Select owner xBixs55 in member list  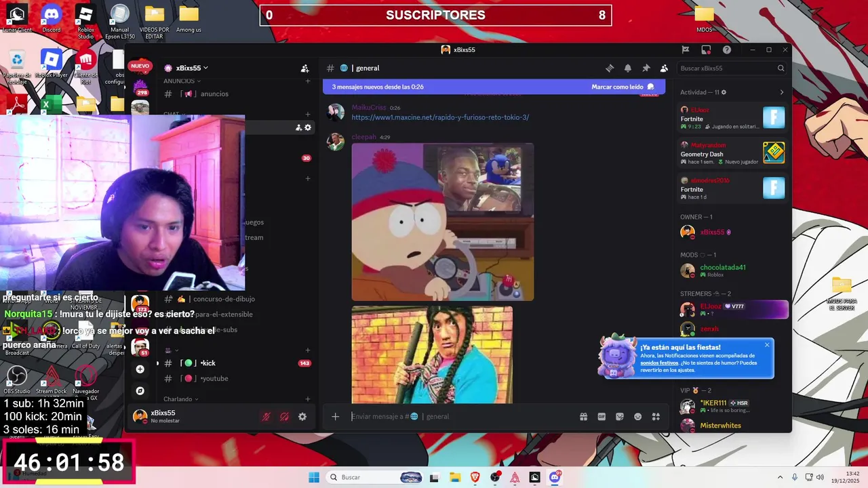pos(732,232)
